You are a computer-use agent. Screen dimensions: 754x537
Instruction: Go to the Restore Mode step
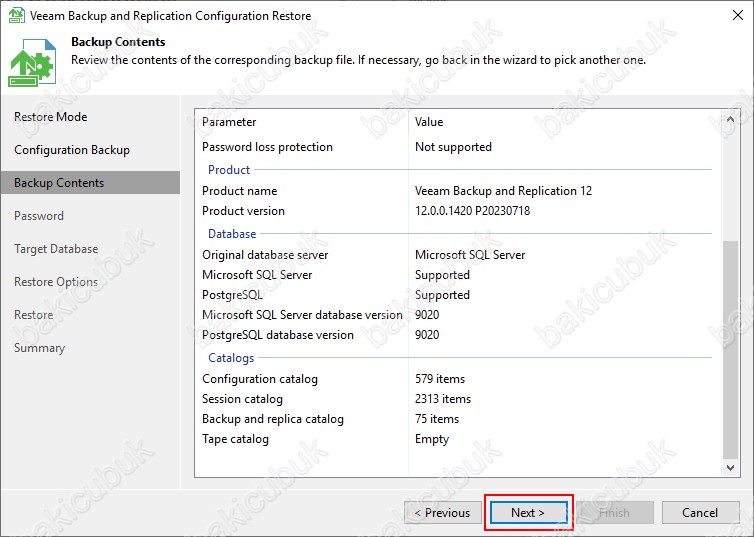point(50,117)
